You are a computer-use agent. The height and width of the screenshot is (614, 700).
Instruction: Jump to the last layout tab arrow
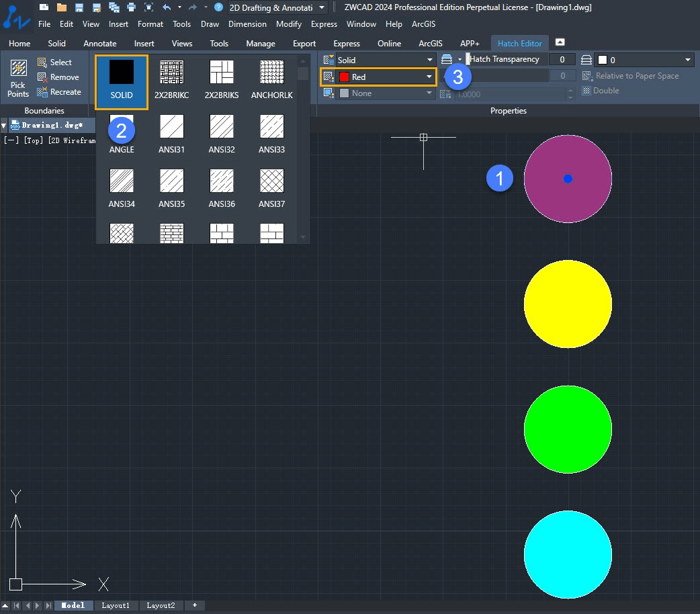point(48,605)
